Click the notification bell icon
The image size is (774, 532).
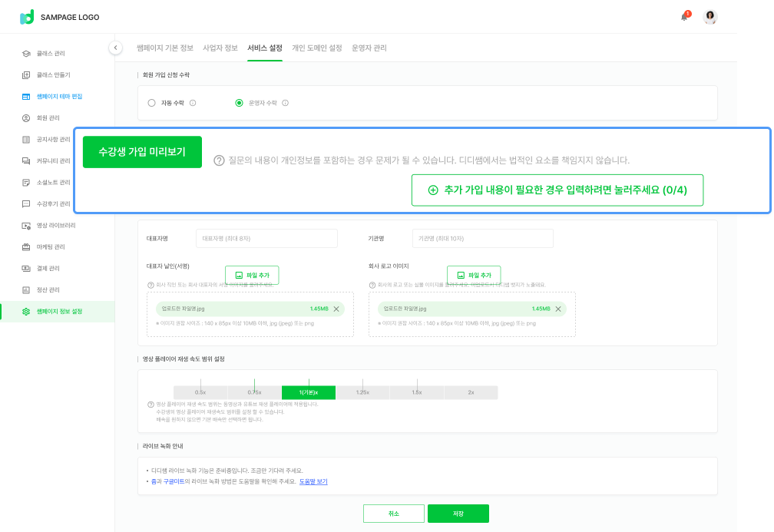(x=684, y=17)
